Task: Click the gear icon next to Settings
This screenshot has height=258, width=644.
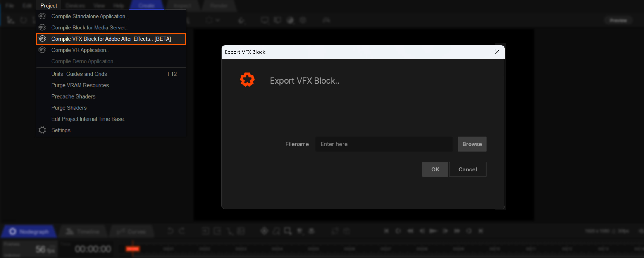Action: coord(42,130)
